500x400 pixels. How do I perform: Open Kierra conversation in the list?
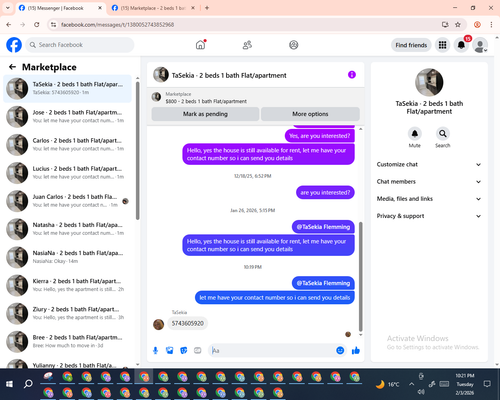pyautogui.click(x=68, y=285)
